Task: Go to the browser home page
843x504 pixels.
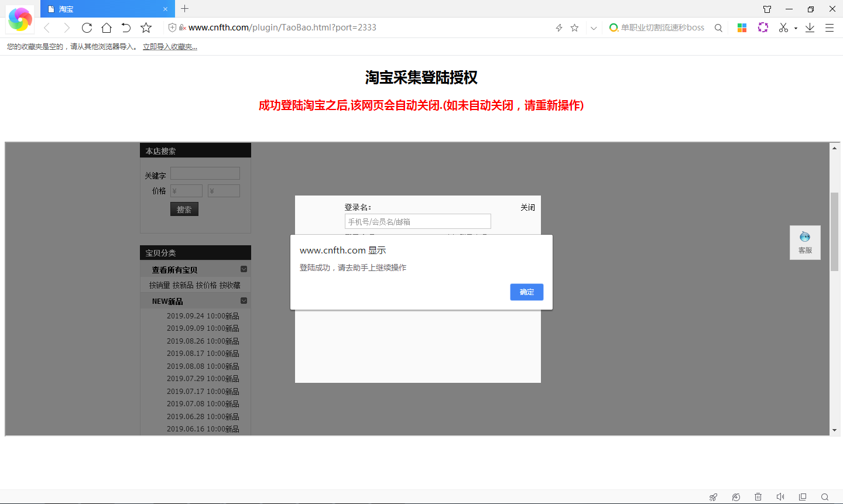Action: (x=107, y=28)
